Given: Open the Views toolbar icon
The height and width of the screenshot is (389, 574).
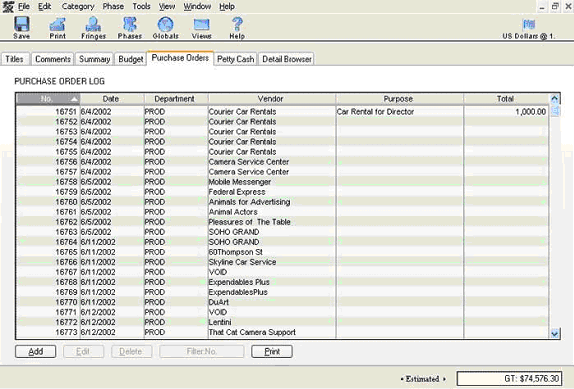Looking at the screenshot, I should pos(201,27).
